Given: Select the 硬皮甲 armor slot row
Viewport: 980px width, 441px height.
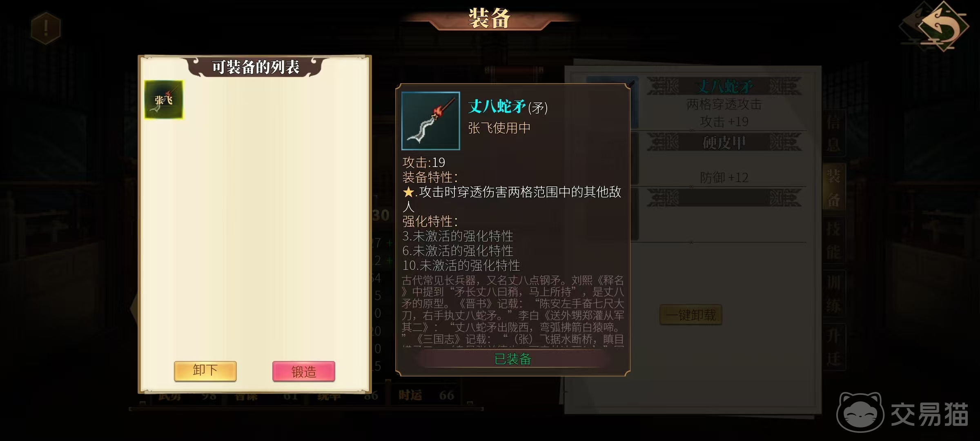Looking at the screenshot, I should coord(724,159).
